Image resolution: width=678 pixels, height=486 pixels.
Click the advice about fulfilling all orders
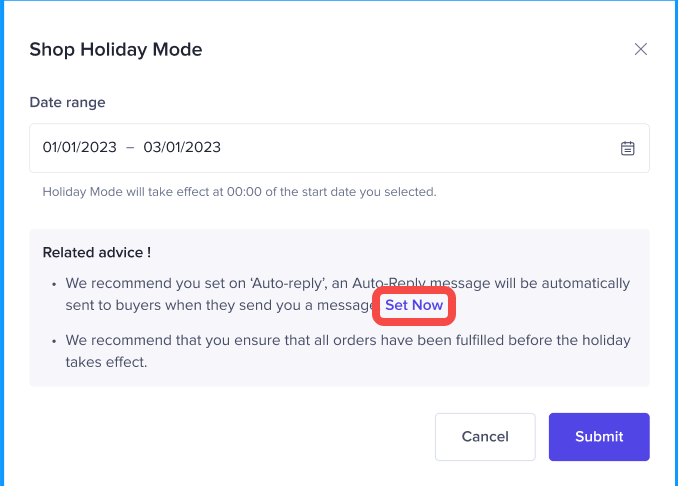(348, 341)
